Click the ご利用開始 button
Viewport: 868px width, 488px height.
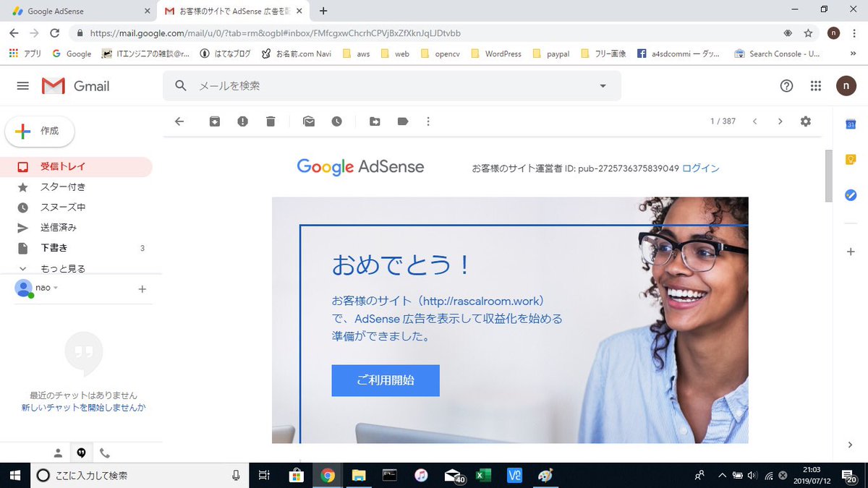coord(386,380)
